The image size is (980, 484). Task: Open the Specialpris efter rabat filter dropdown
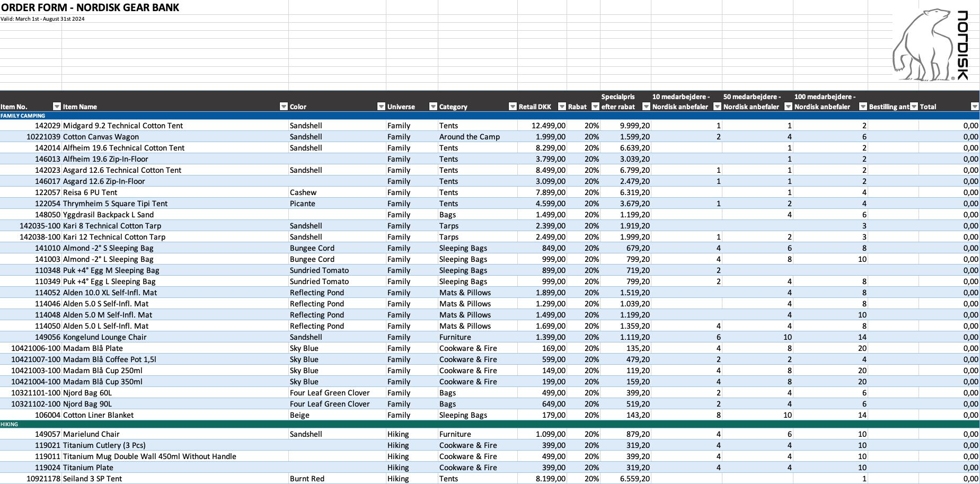click(x=646, y=107)
